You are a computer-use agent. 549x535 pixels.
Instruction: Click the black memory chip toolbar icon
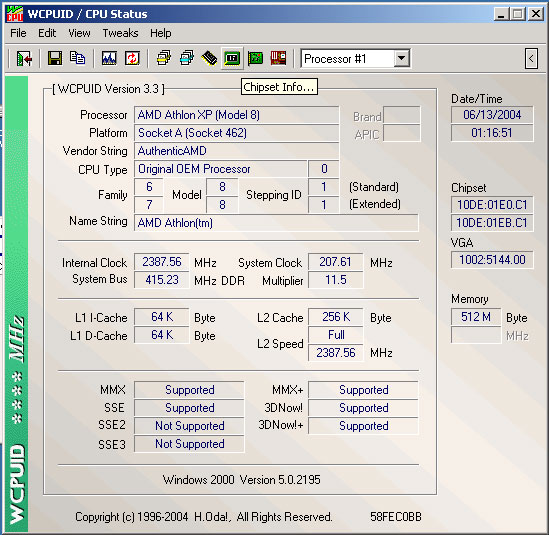(209, 58)
